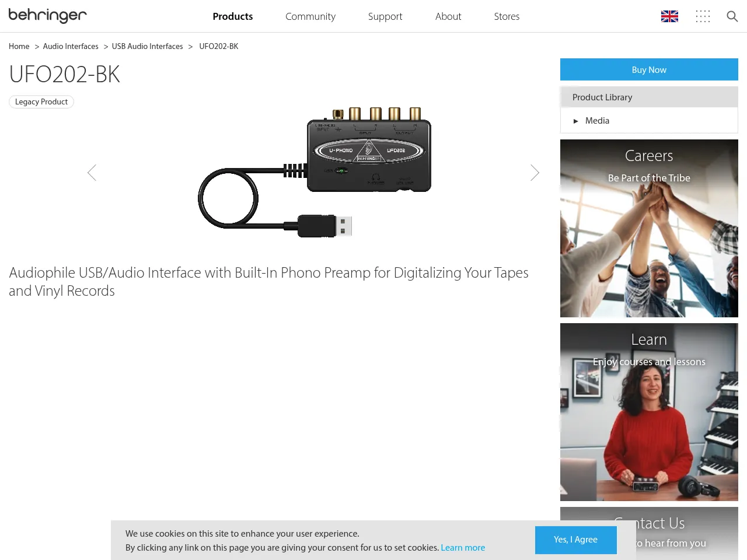The height and width of the screenshot is (560, 747).
Task: Click the Buy Now button
Action: 649,69
